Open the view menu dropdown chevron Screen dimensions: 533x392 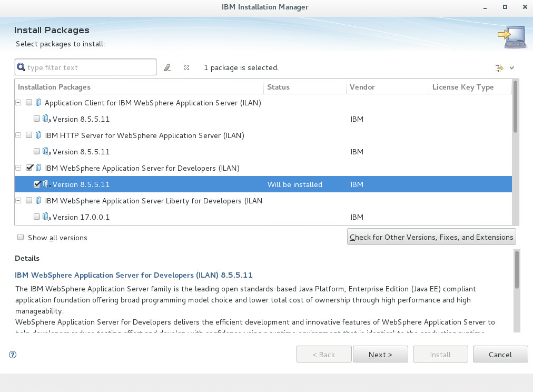[512, 67]
